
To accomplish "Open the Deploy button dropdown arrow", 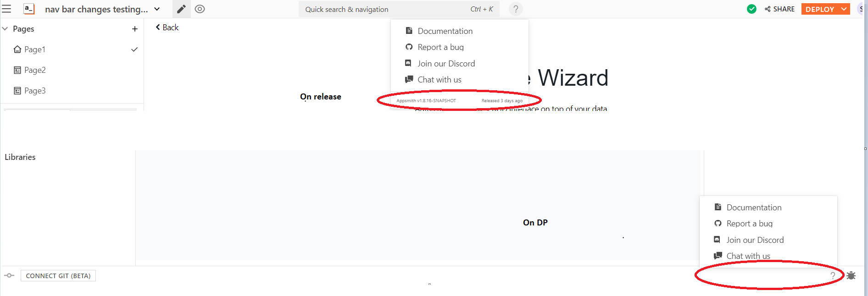I will 844,9.
